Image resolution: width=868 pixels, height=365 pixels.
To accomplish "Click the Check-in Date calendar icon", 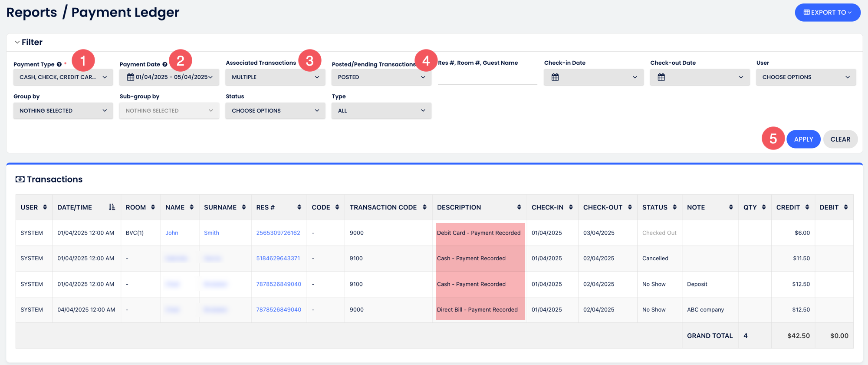I will [x=555, y=77].
